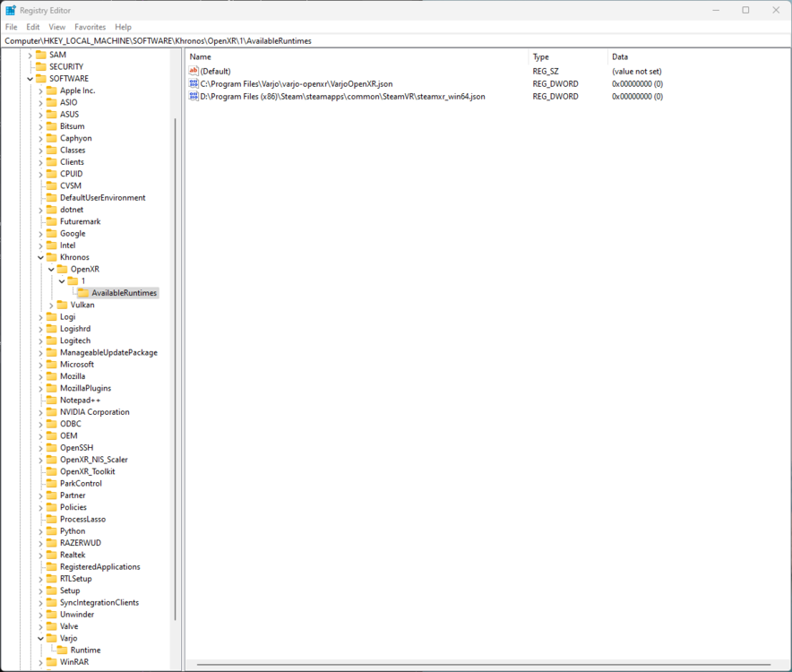The width and height of the screenshot is (792, 672).
Task: Open the File menu
Action: point(11,27)
